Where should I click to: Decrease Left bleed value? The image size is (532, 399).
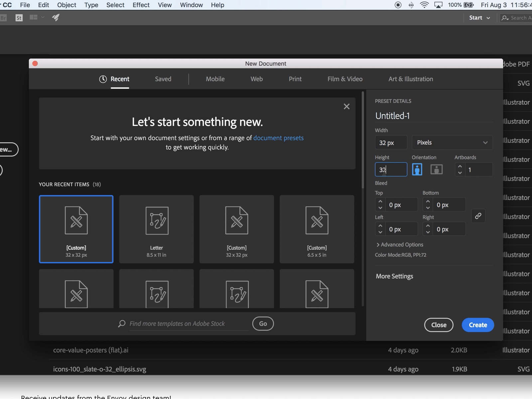click(380, 232)
